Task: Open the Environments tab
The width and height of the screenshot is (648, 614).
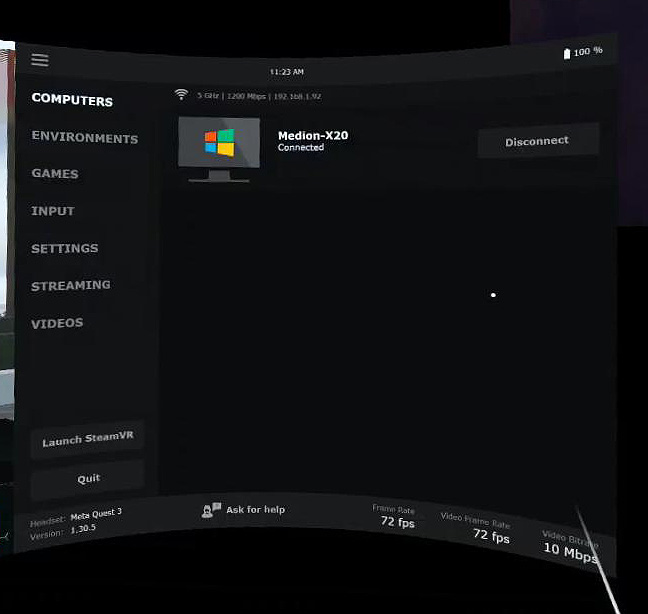Action: 85,137
